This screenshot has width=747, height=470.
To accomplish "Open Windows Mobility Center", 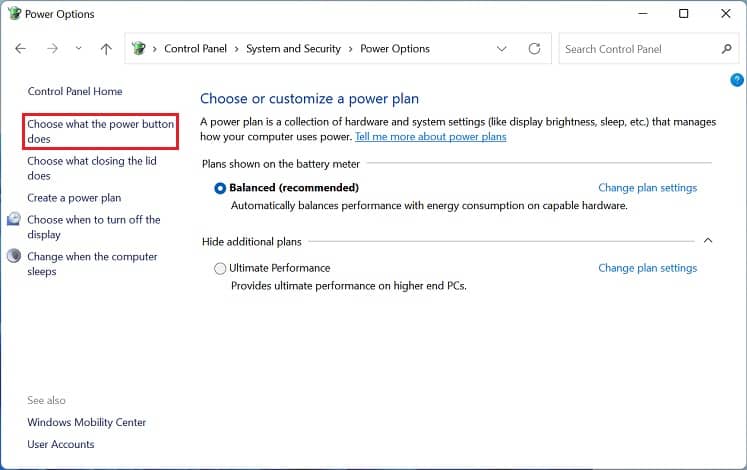I will tap(87, 422).
